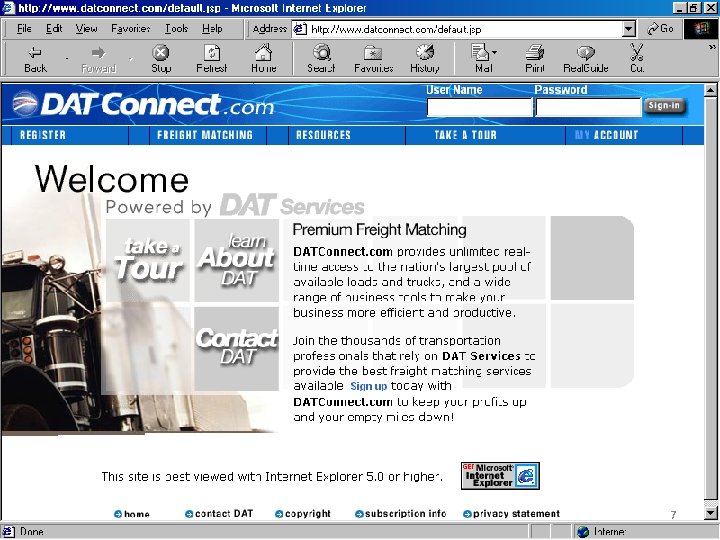This screenshot has width=720, height=540.
Task: Open the TAKE A TOUR navigation tab
Action: point(466,135)
